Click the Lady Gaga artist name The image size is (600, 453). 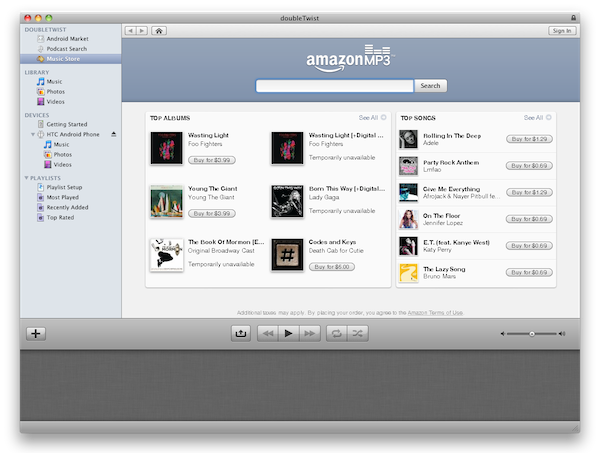(324, 197)
